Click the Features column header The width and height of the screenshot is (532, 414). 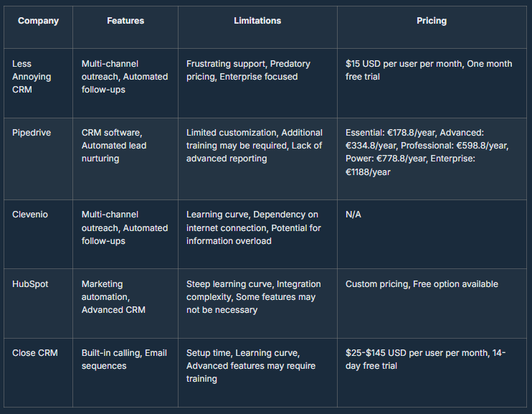(125, 21)
